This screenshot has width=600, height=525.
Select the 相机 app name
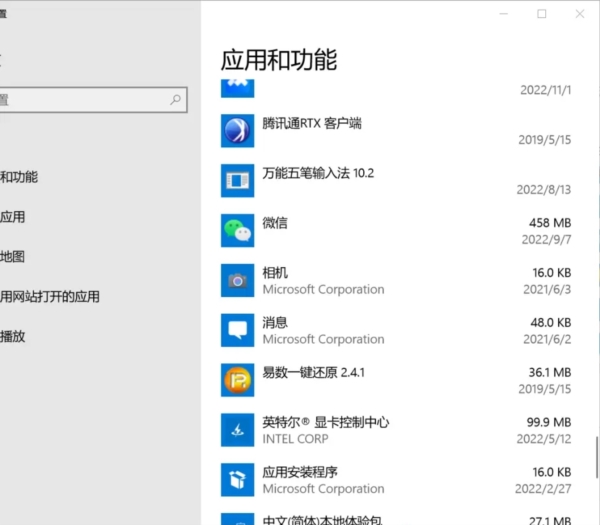[275, 273]
